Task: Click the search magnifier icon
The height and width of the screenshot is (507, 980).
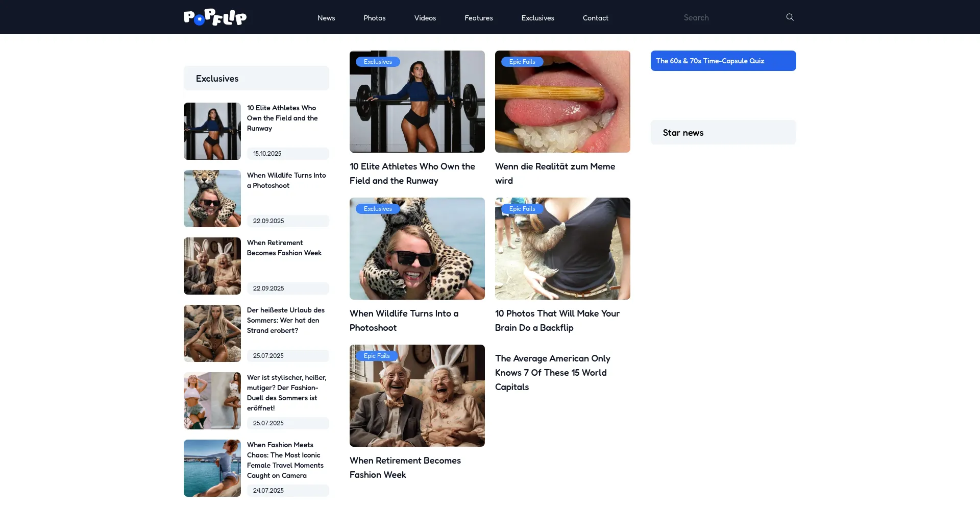Action: tap(790, 17)
